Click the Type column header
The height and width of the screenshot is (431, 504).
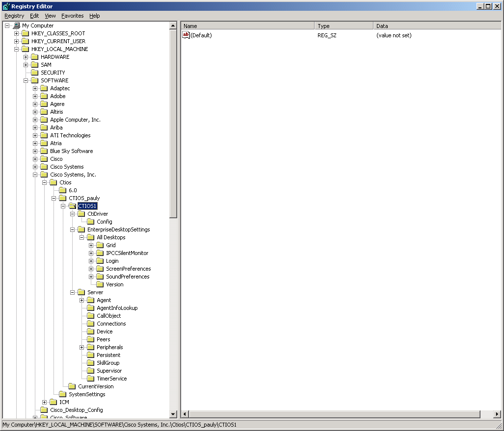(344, 25)
